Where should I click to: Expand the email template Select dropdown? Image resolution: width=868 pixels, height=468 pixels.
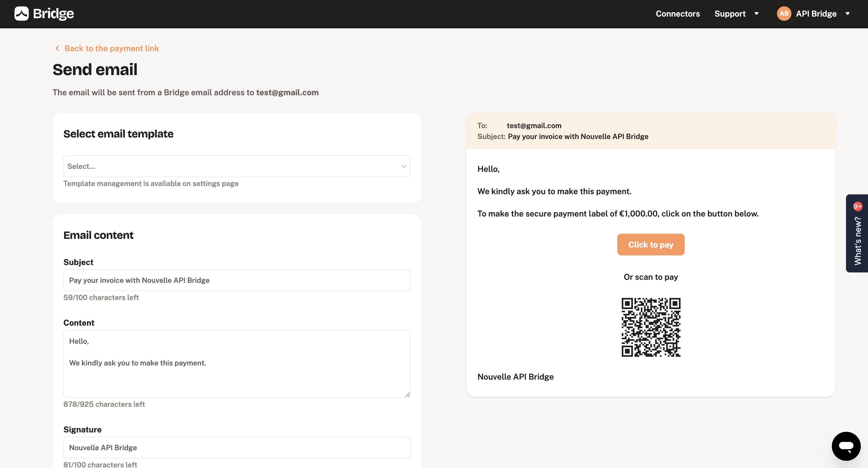pos(237,166)
